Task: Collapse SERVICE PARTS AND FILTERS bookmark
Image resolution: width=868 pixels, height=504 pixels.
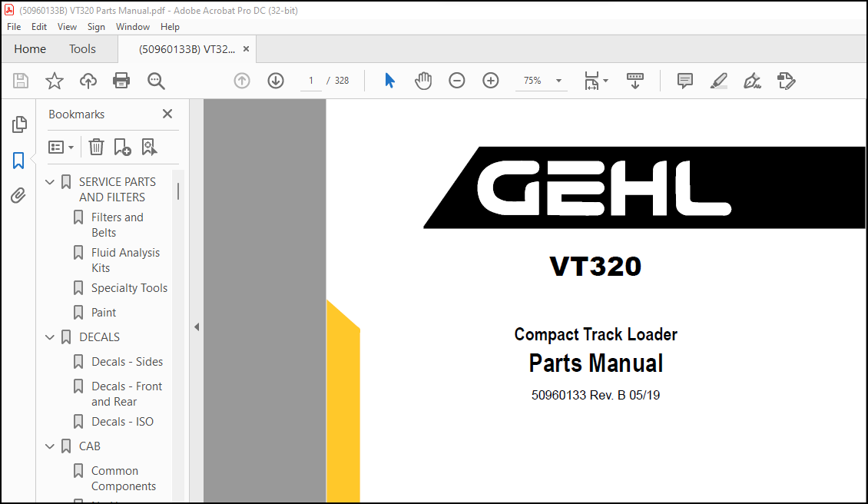Action: (50, 181)
